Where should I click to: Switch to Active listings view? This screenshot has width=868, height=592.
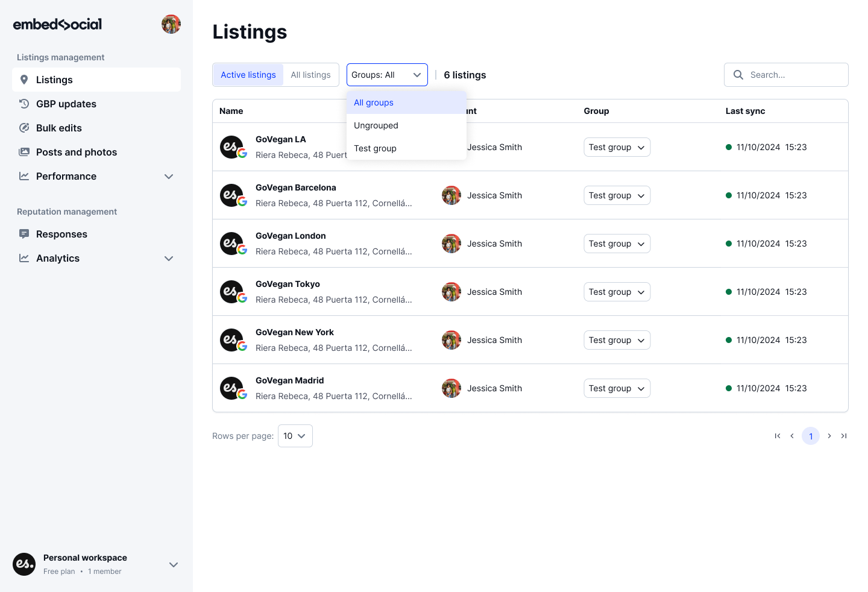pyautogui.click(x=248, y=75)
